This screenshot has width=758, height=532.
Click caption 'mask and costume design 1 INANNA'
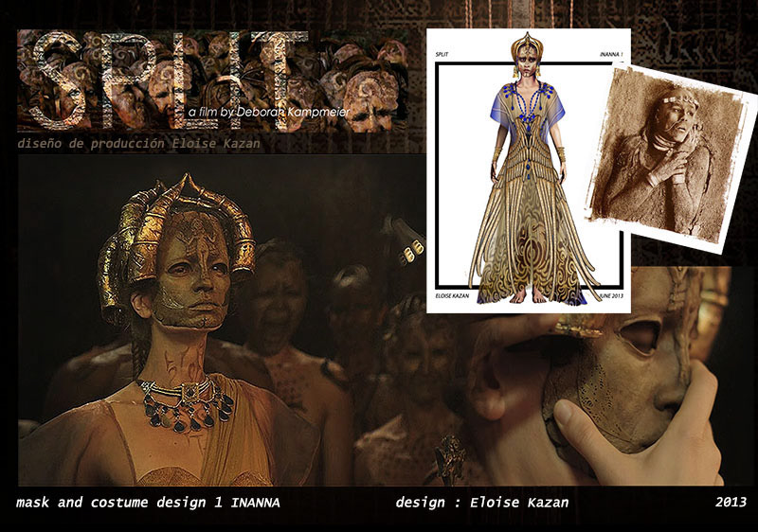pos(148,503)
